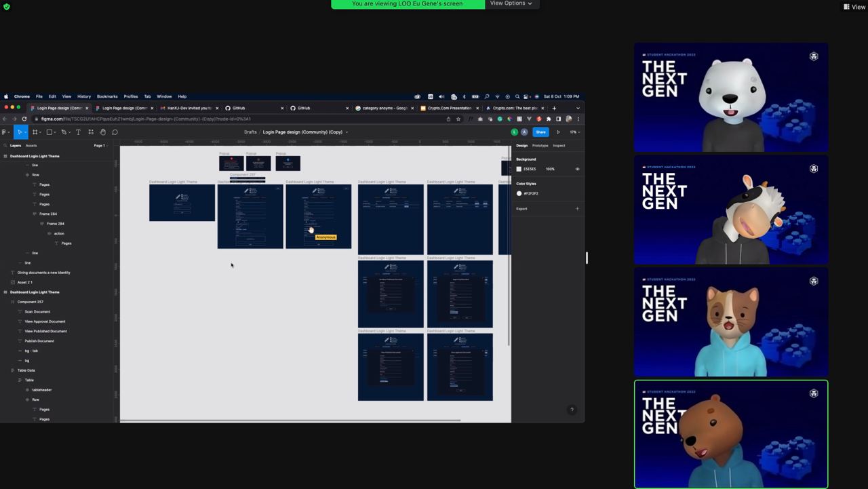Open Zoom View Options dropdown
The width and height of the screenshot is (868, 489).
point(511,3)
